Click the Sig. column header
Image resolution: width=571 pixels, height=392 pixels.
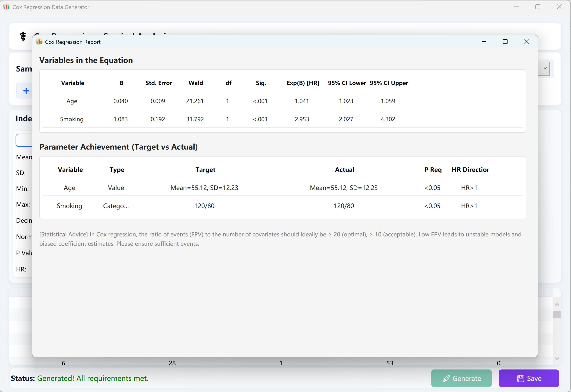click(261, 83)
